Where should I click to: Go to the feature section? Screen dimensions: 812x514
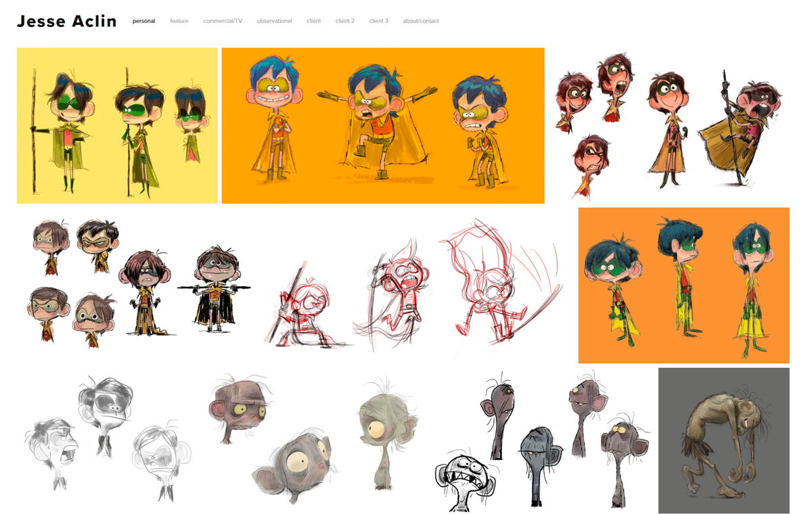tap(179, 21)
